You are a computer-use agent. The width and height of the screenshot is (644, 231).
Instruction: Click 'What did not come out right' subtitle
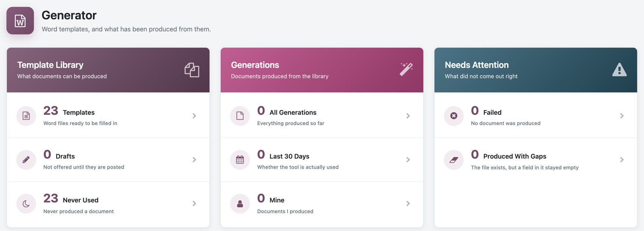481,76
